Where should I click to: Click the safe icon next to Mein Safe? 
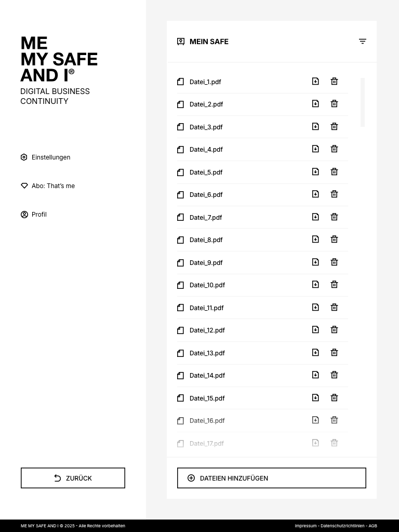(x=181, y=42)
